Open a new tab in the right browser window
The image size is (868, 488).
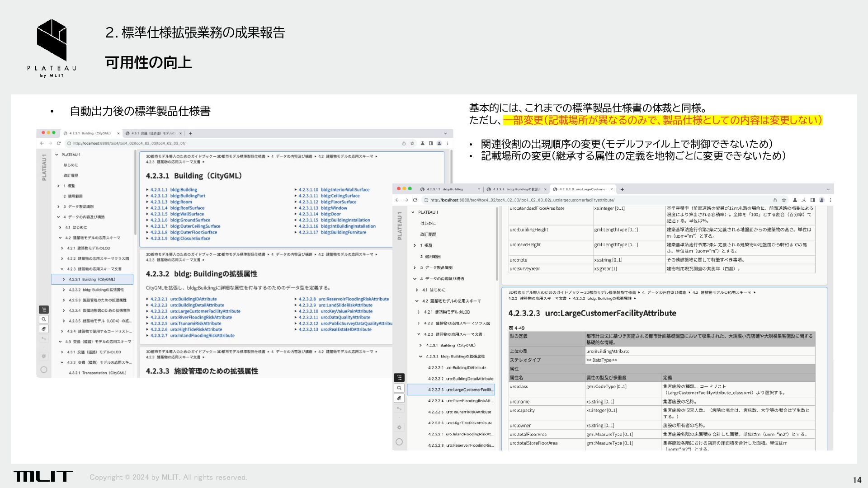point(622,189)
